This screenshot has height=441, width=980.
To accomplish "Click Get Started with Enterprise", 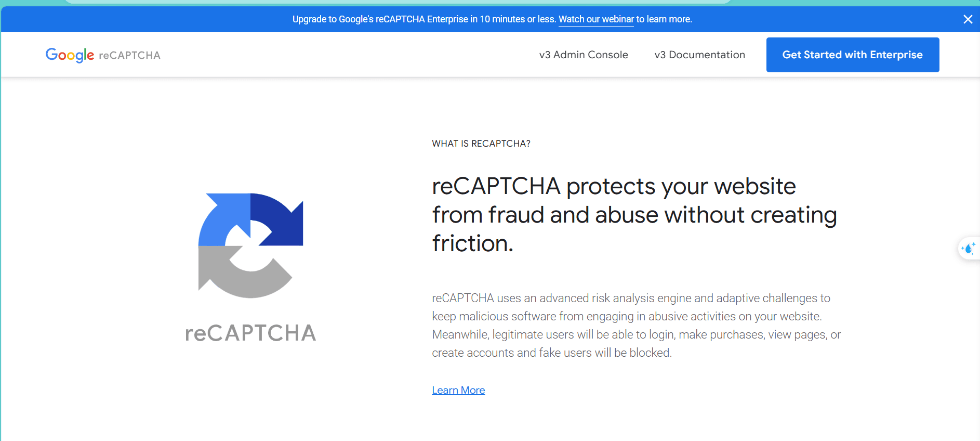I will pyautogui.click(x=852, y=55).
